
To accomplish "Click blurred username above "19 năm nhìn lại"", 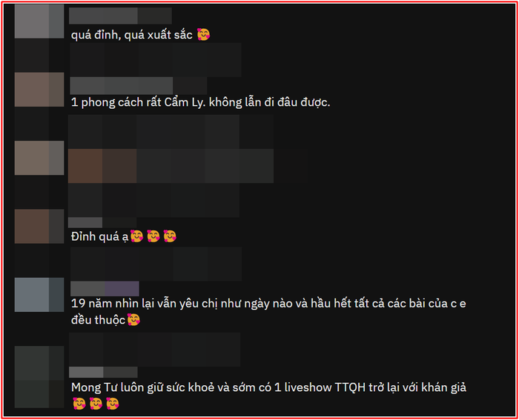I will coord(105,289).
